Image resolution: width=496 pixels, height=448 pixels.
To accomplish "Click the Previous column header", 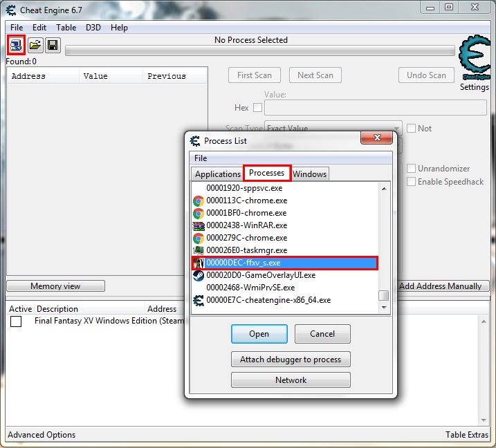I will pyautogui.click(x=175, y=76).
